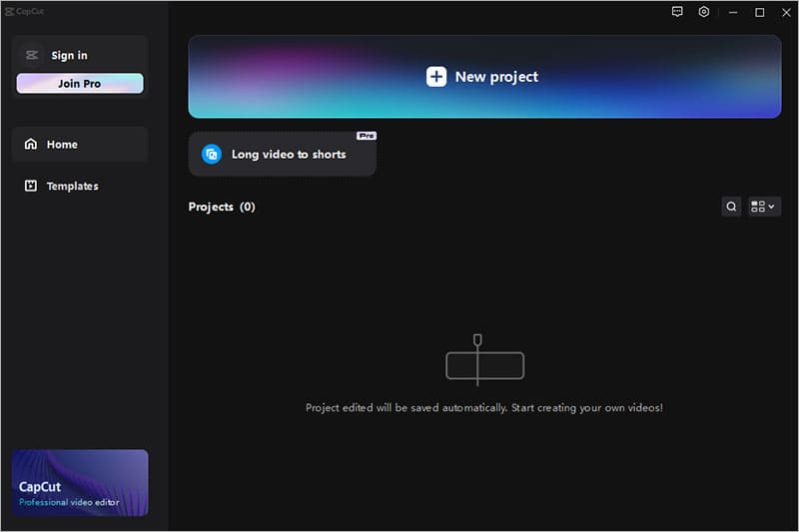The width and height of the screenshot is (799, 532).
Task: Expand the project view layout dropdown
Action: (764, 207)
